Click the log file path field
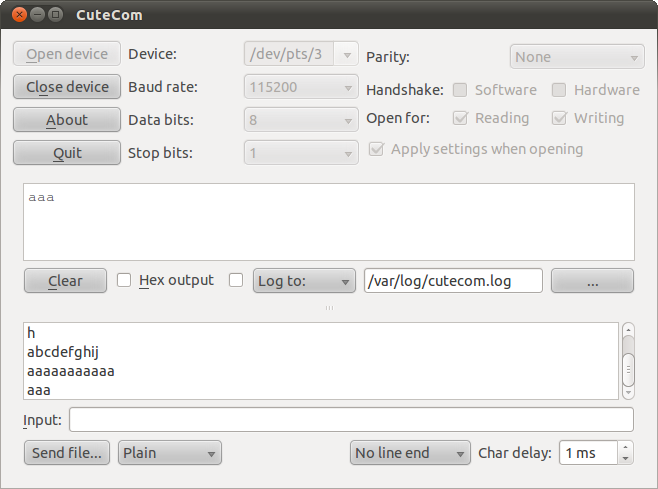This screenshot has width=658, height=489. coord(453,281)
